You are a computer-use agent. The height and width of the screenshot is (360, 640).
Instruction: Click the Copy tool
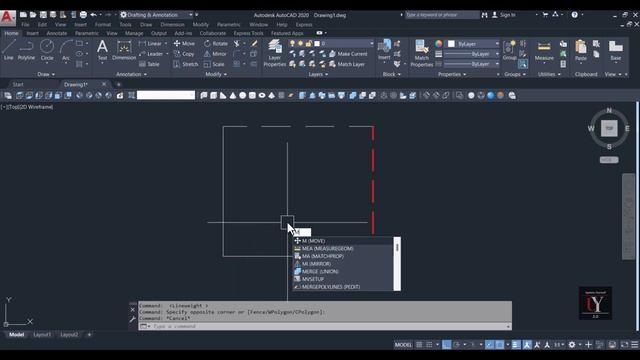click(x=184, y=54)
